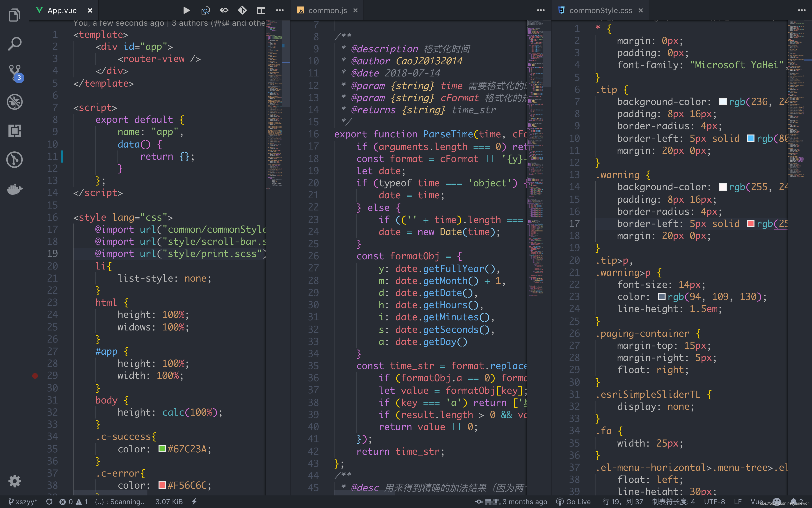Click the lightning bolt icon in status bar
This screenshot has width=812, height=508.
(x=194, y=502)
